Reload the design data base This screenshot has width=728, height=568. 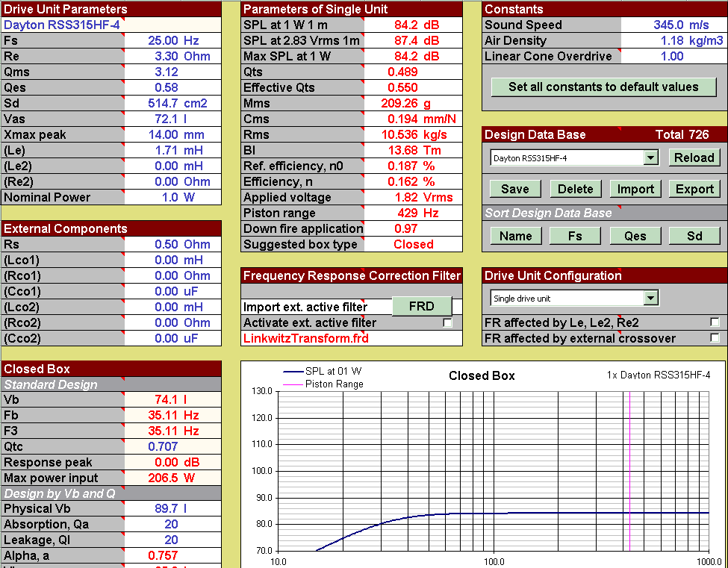[694, 157]
